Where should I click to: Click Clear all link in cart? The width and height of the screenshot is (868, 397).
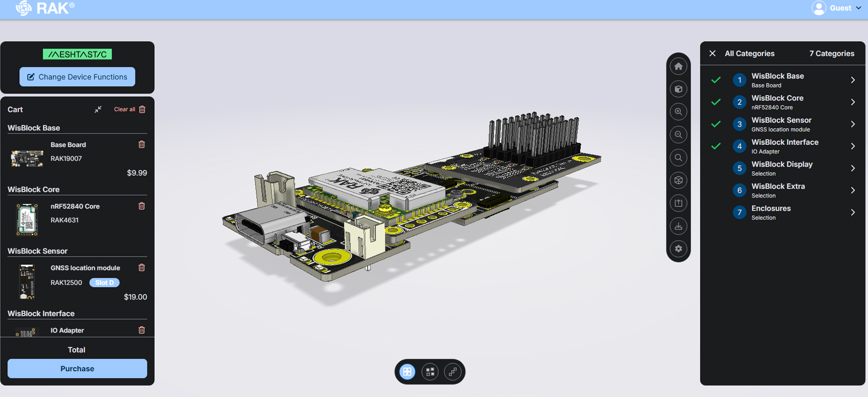point(124,109)
